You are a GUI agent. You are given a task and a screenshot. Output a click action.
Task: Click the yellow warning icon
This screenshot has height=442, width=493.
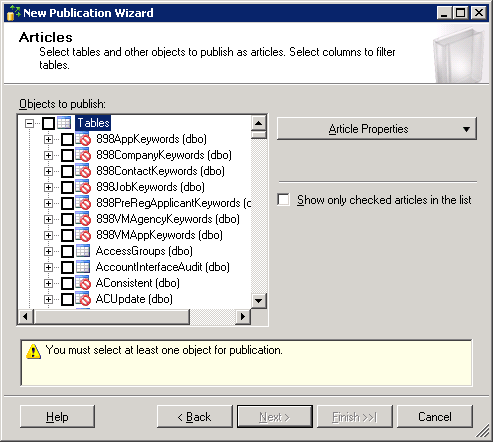point(33,351)
